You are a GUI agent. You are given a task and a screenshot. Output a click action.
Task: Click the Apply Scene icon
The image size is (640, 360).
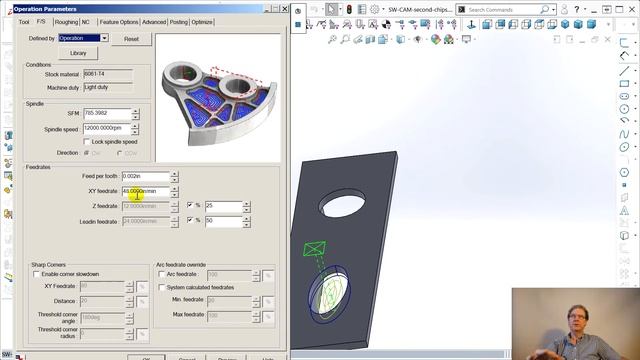(448, 39)
